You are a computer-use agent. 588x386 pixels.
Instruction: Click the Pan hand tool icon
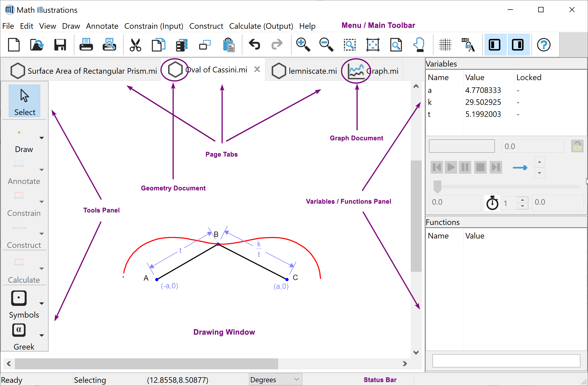(x=419, y=45)
